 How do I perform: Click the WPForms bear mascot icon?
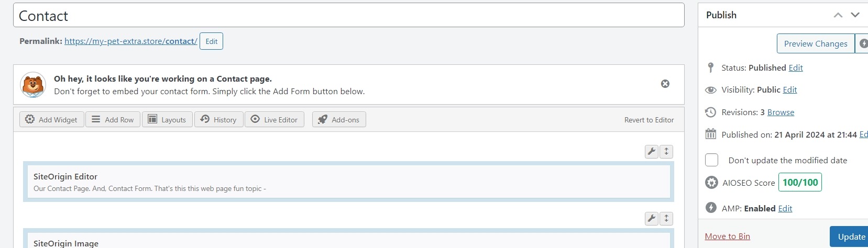[x=33, y=85]
